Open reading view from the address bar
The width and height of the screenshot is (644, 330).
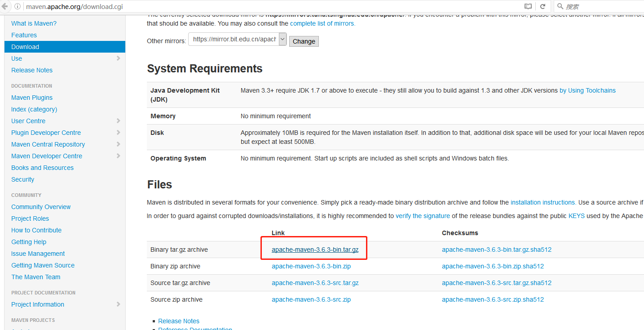point(528,6)
